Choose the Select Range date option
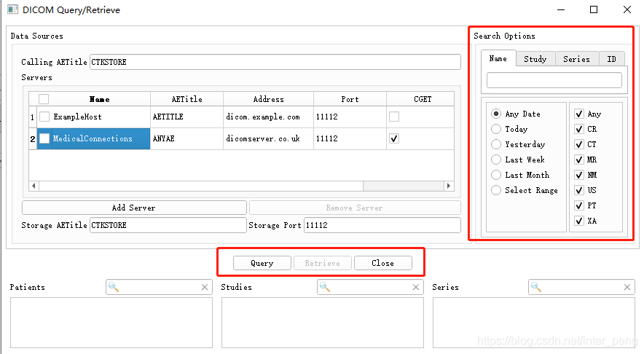 point(496,190)
